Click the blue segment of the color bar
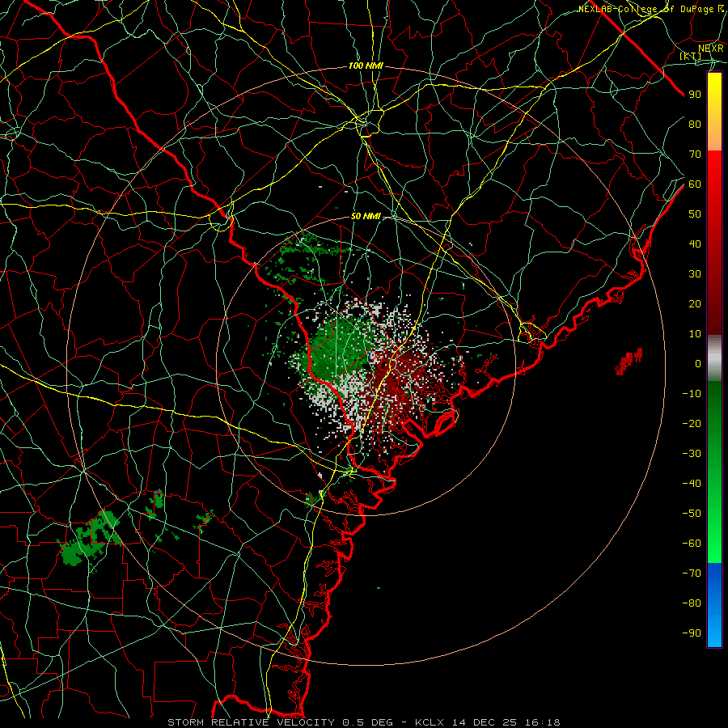Screen dimensions: 728x728 714,604
